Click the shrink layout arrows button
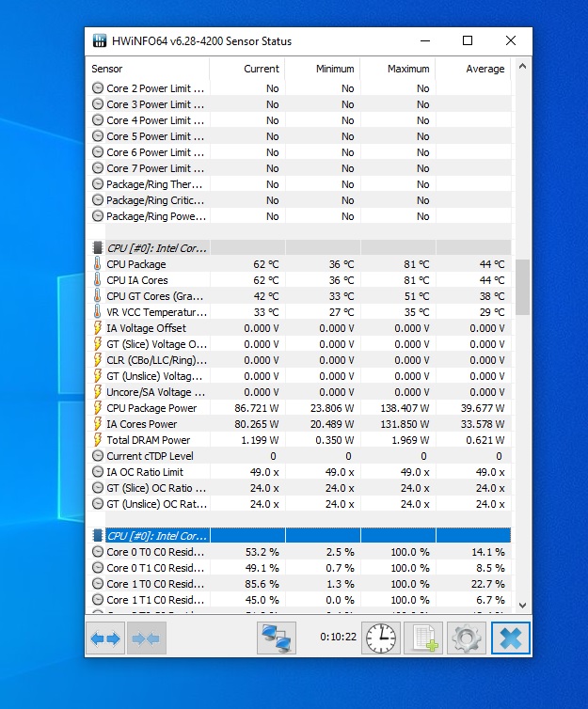Viewport: 588px width, 709px height. pyautogui.click(x=147, y=638)
